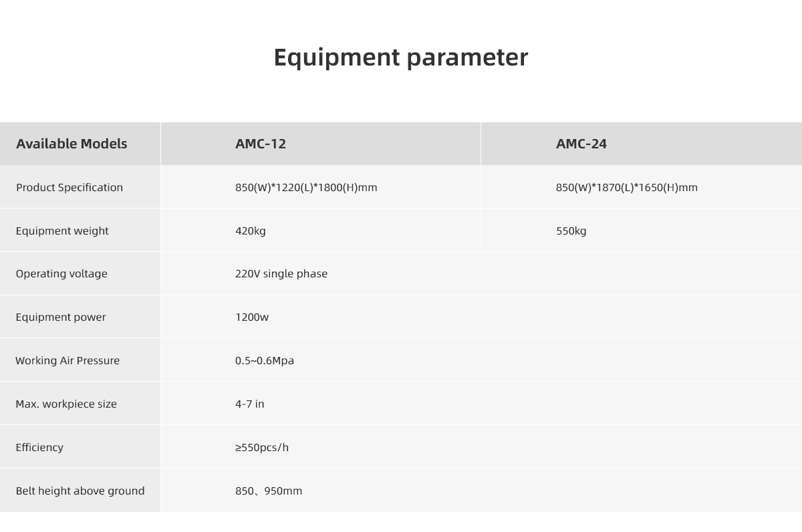Click the ≥550pcs/h efficiency value
Image resolution: width=802 pixels, height=532 pixels.
[x=262, y=447]
